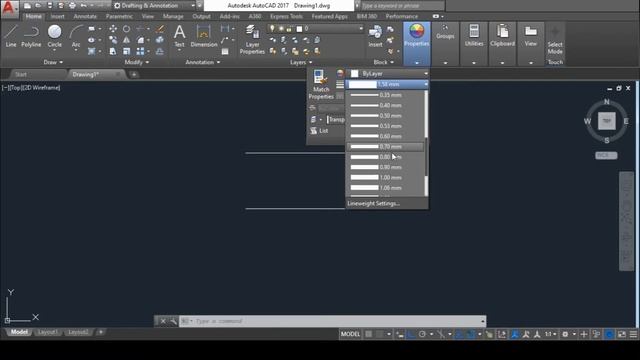Toggle MODEL space button in status bar

tap(350, 334)
